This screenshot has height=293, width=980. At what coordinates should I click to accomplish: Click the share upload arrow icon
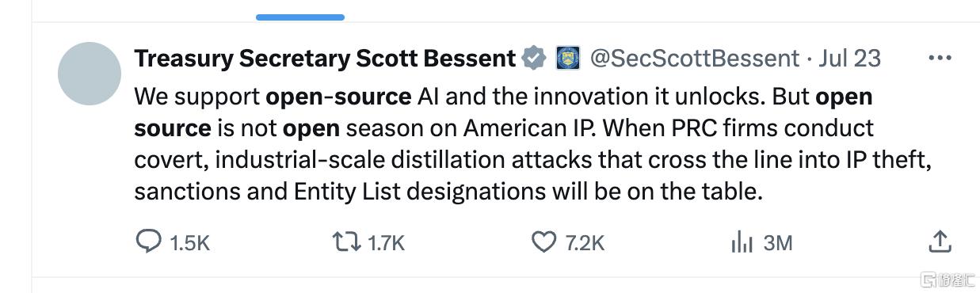(939, 242)
